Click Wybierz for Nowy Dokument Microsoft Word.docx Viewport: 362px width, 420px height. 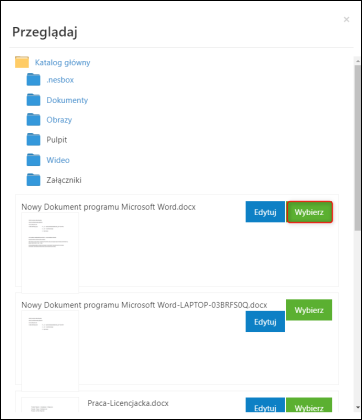[309, 212]
